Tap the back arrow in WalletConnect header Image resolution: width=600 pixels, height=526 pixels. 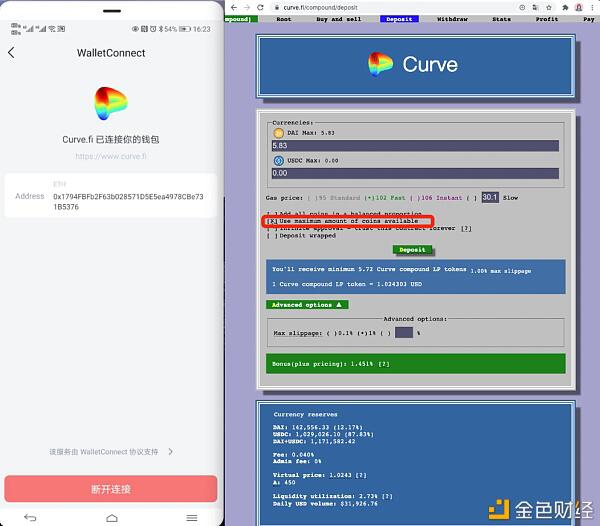click(x=11, y=53)
